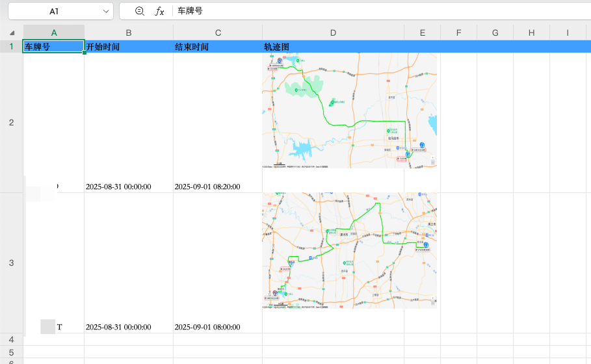Screen dimensions: 591x364
Task: Click header cell 轨迹图
Action: click(333, 46)
